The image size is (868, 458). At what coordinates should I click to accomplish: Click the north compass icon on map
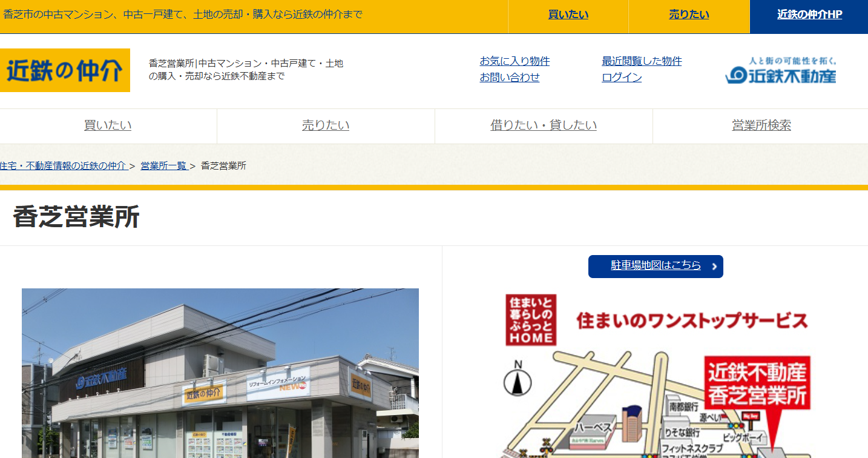point(518,379)
